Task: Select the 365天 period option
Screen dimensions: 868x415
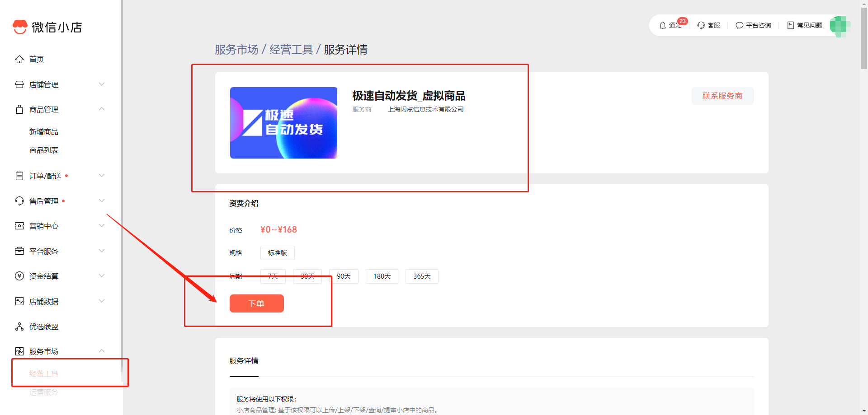Action: click(x=422, y=276)
